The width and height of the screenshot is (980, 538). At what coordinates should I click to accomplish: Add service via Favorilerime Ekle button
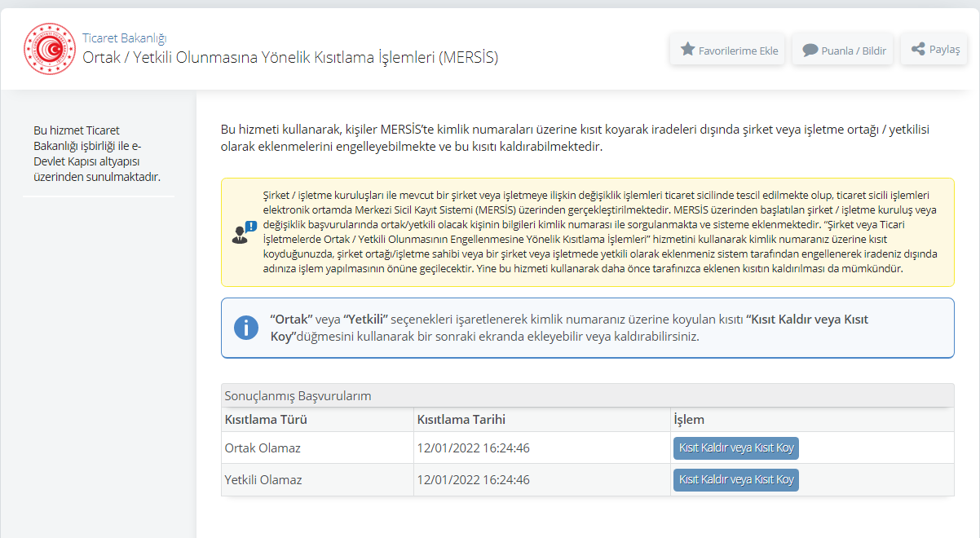pyautogui.click(x=728, y=50)
